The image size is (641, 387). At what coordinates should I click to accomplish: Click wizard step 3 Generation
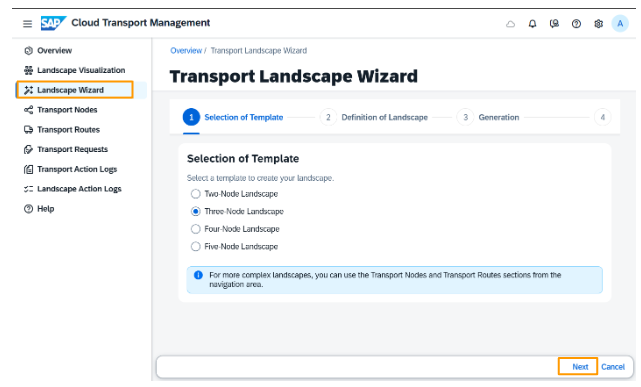click(x=488, y=117)
